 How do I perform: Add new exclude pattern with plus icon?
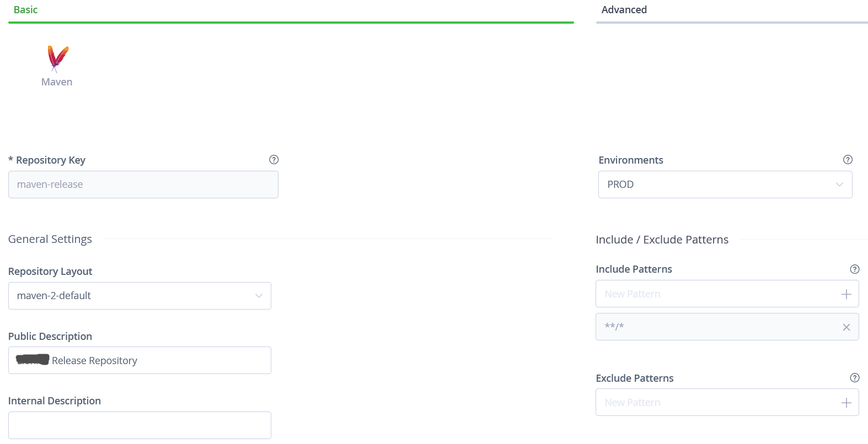(846, 403)
